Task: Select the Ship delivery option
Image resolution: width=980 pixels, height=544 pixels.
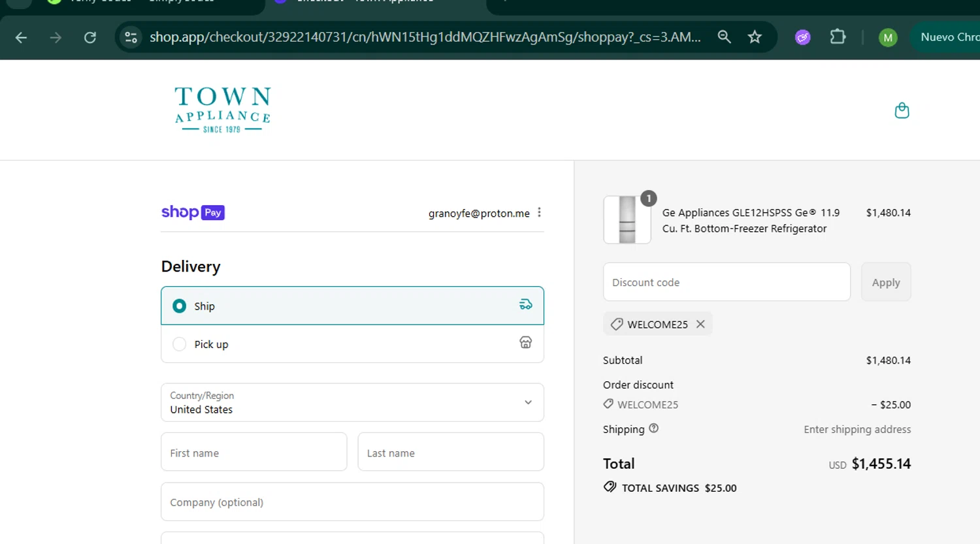Action: tap(352, 306)
